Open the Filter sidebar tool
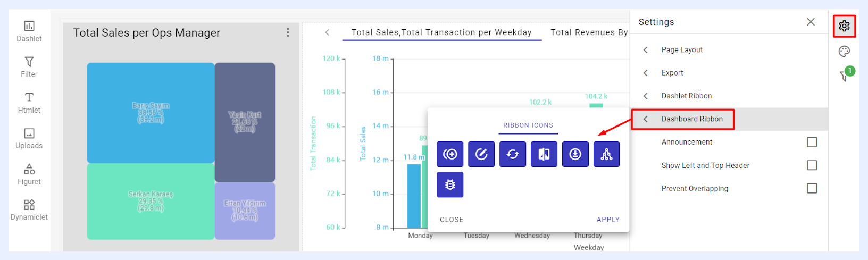 29,67
